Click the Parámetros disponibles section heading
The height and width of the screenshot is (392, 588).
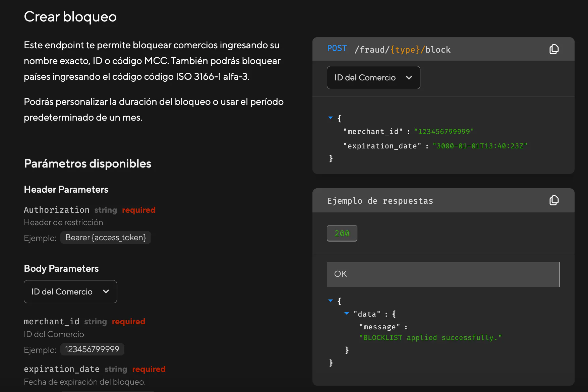(x=87, y=164)
